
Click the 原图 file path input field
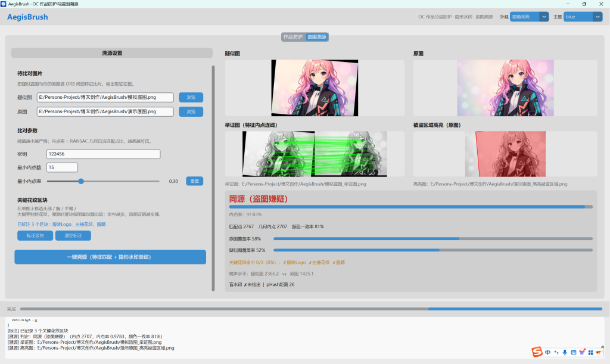pos(105,111)
